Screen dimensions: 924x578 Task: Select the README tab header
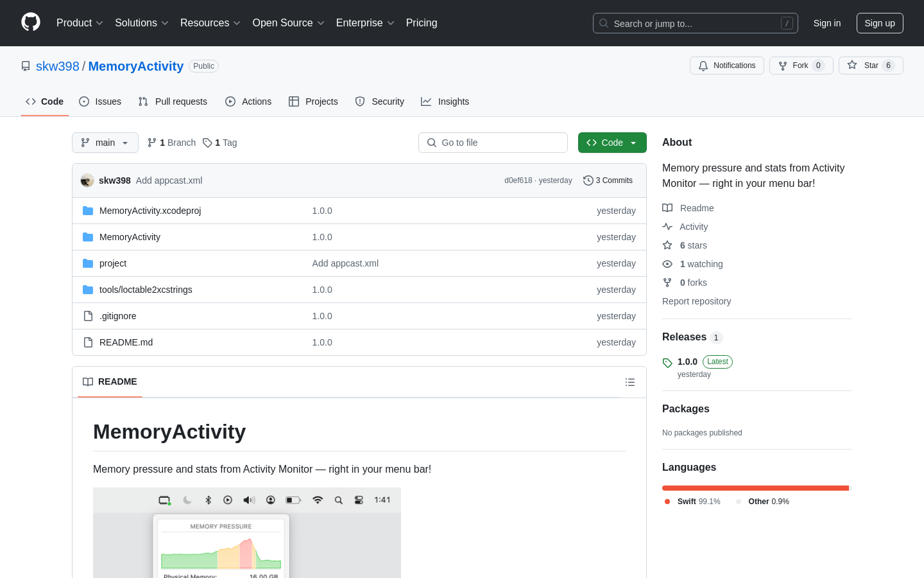click(110, 381)
